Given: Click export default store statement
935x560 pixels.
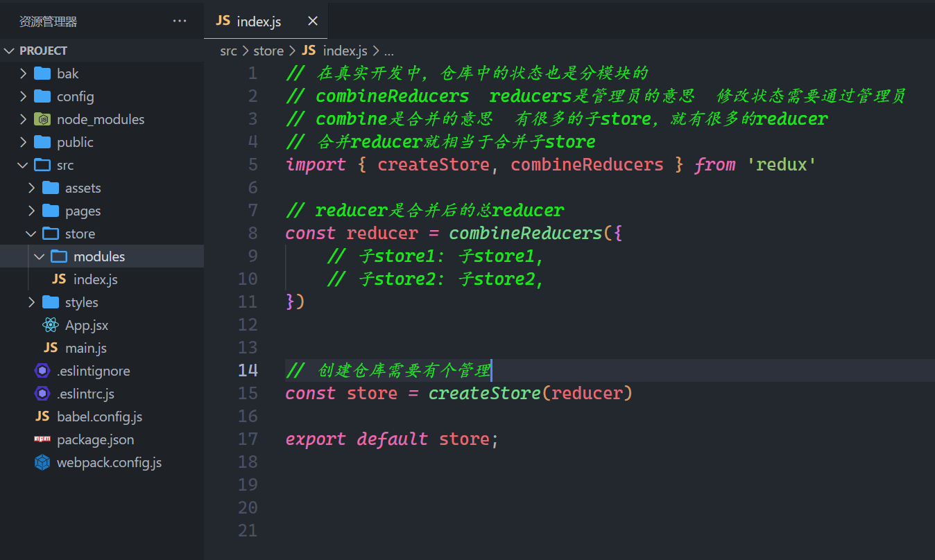Looking at the screenshot, I should tap(392, 439).
